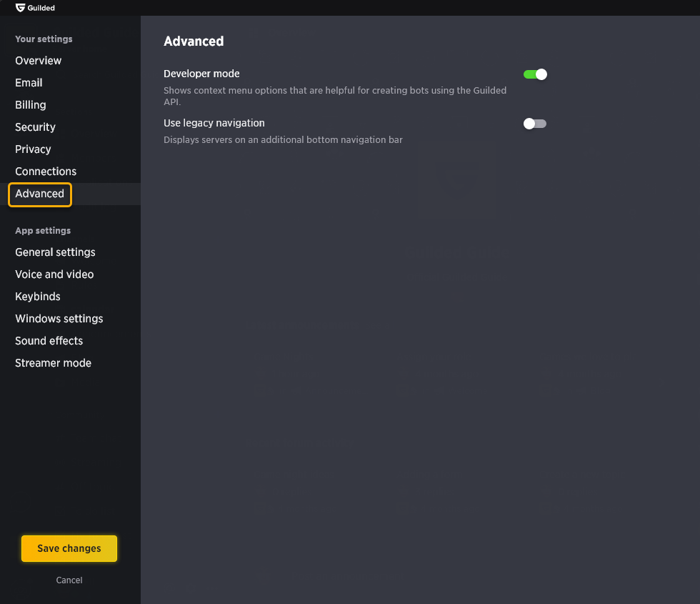Click the Use legacy navigation label
This screenshot has height=604, width=700.
point(214,123)
